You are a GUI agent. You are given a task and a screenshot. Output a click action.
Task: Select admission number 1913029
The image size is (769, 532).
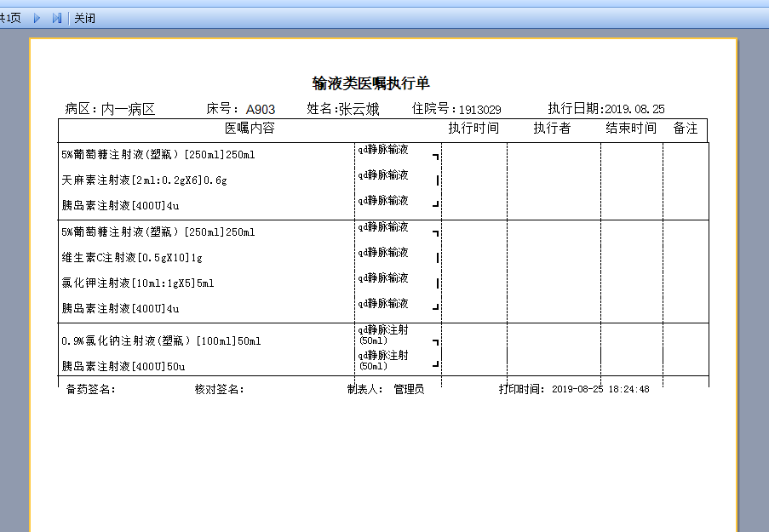point(479,109)
